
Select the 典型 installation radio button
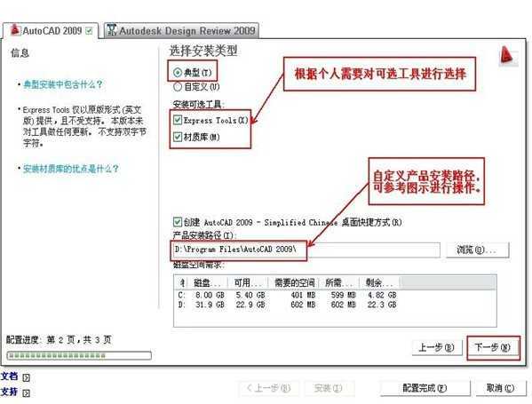[178, 72]
